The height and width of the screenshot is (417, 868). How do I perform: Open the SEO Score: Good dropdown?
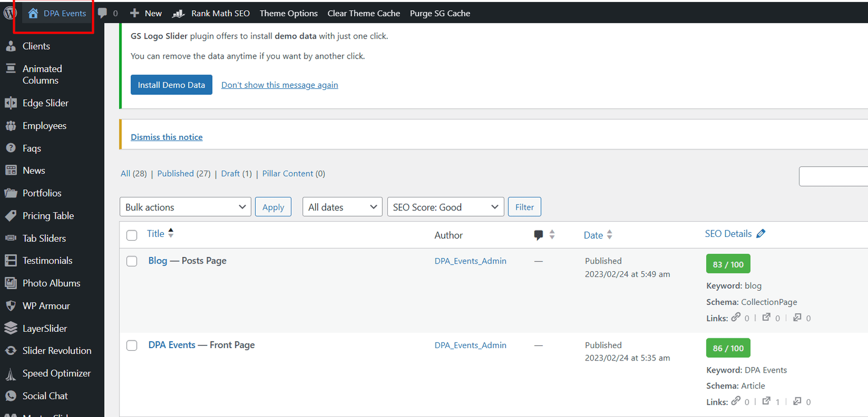click(445, 207)
